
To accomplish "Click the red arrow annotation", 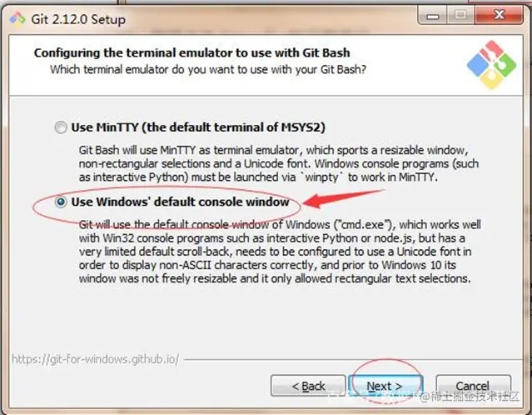I will point(343,198).
